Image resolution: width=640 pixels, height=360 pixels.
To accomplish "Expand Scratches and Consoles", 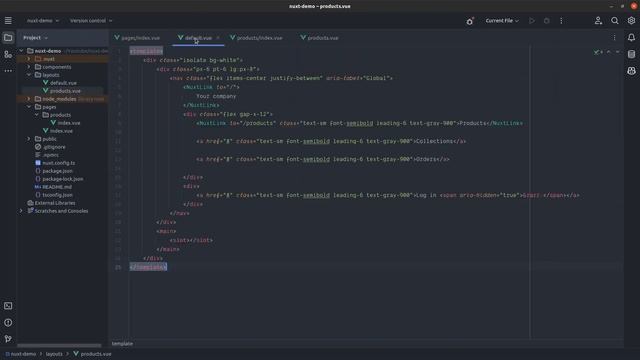I will (21, 211).
